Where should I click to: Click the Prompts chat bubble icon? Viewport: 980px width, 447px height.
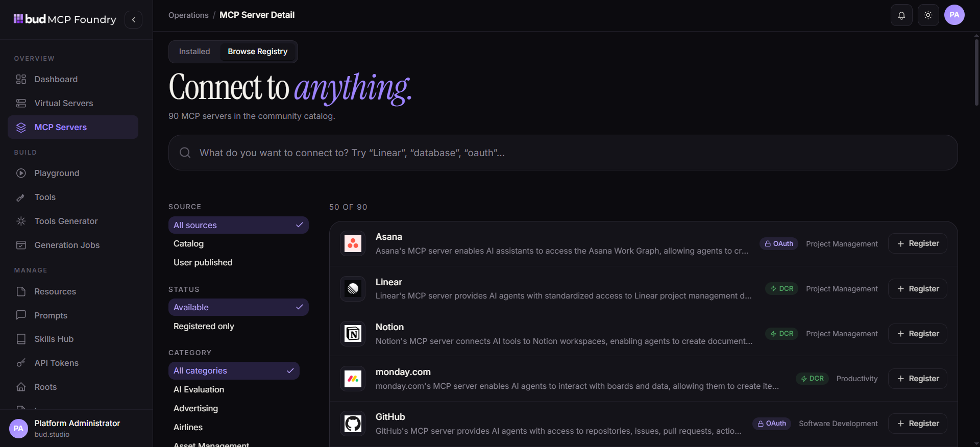21,315
